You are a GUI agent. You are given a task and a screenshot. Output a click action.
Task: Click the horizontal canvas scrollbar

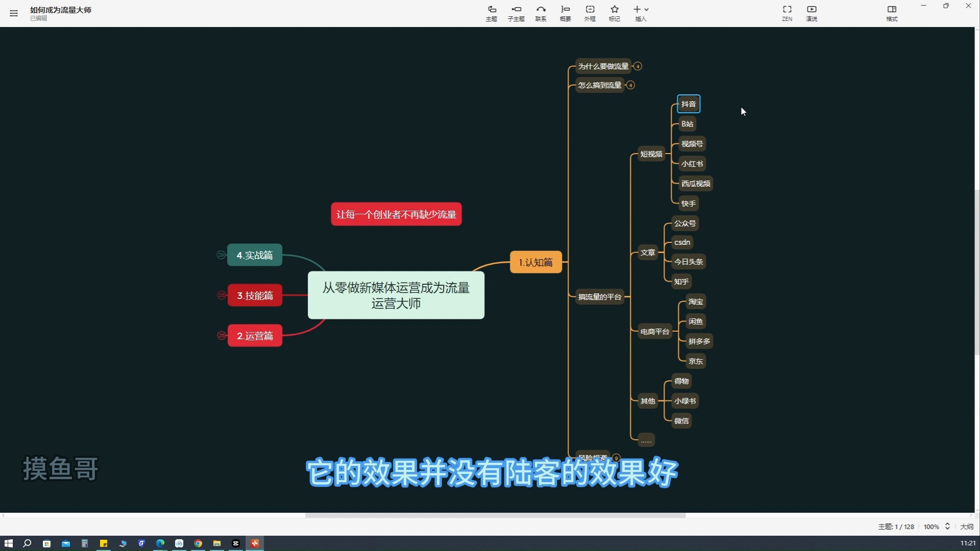[x=495, y=515]
